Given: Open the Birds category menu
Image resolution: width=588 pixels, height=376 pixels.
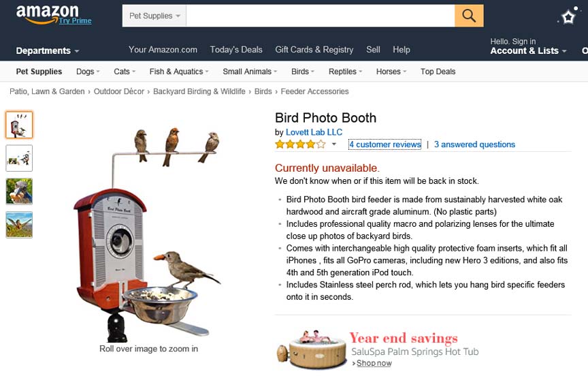Looking at the screenshot, I should tap(303, 72).
